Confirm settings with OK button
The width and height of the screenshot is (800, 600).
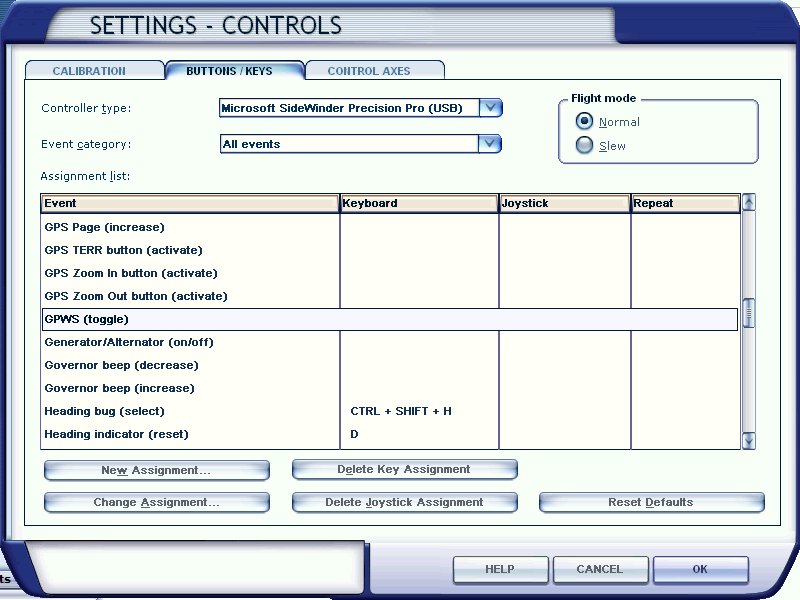click(700, 569)
